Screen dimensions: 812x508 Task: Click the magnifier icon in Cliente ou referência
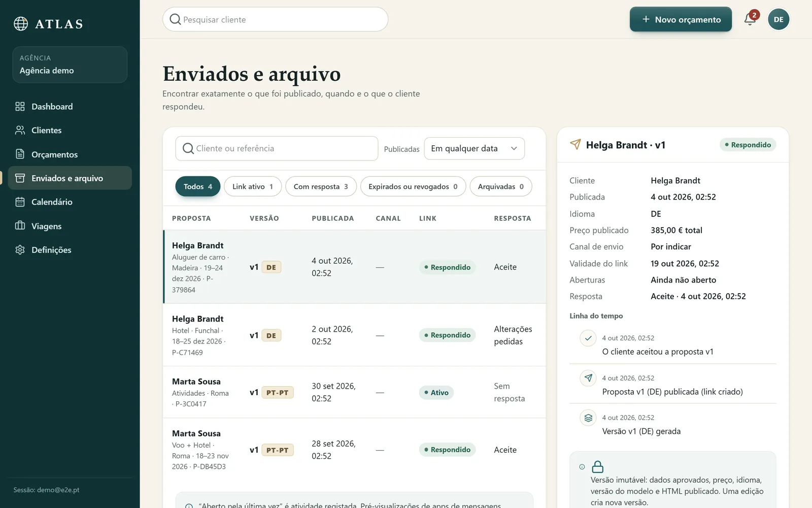coord(188,148)
